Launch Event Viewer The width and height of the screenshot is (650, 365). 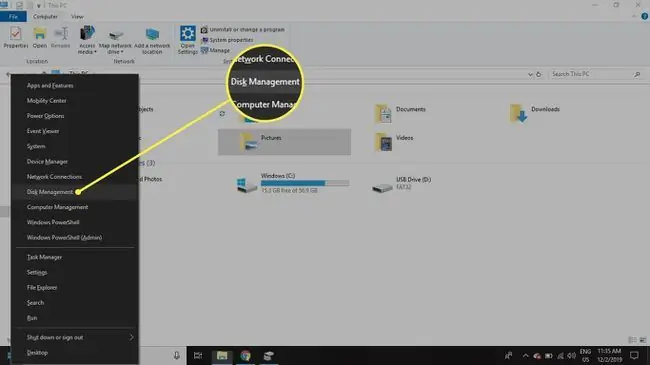click(x=43, y=131)
